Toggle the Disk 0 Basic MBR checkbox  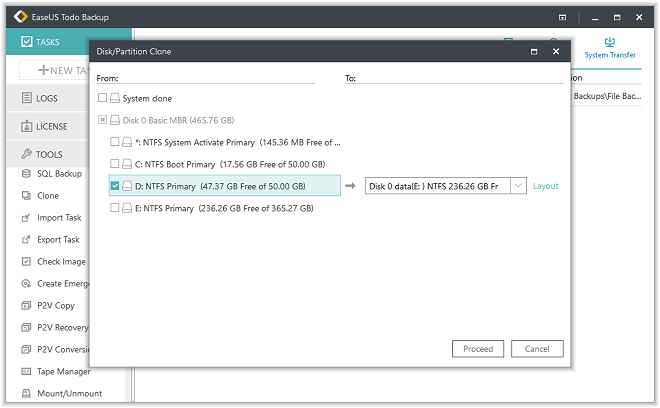(103, 121)
